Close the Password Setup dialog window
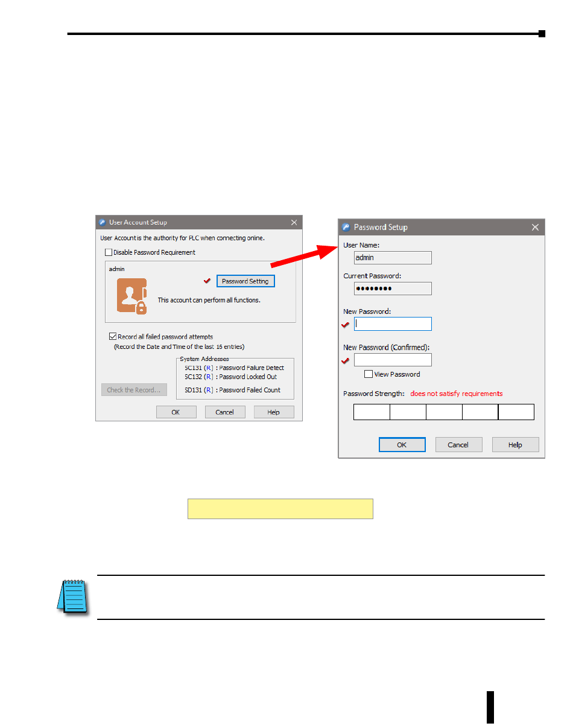Image resolution: width=573 pixels, height=728 pixels. click(535, 228)
